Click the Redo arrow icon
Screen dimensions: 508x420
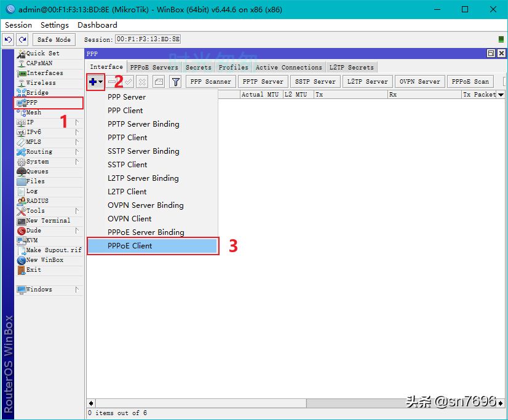pos(22,39)
